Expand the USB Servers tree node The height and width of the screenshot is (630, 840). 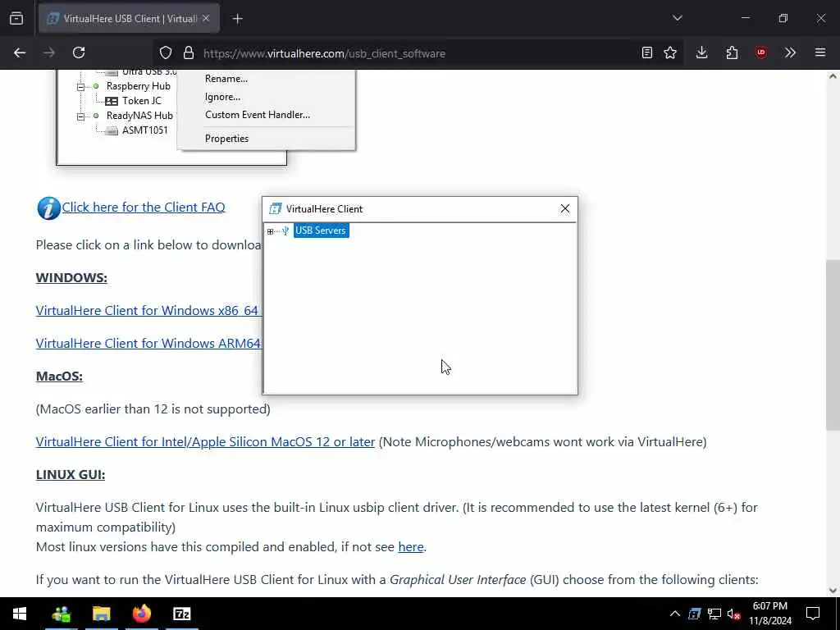pos(270,231)
